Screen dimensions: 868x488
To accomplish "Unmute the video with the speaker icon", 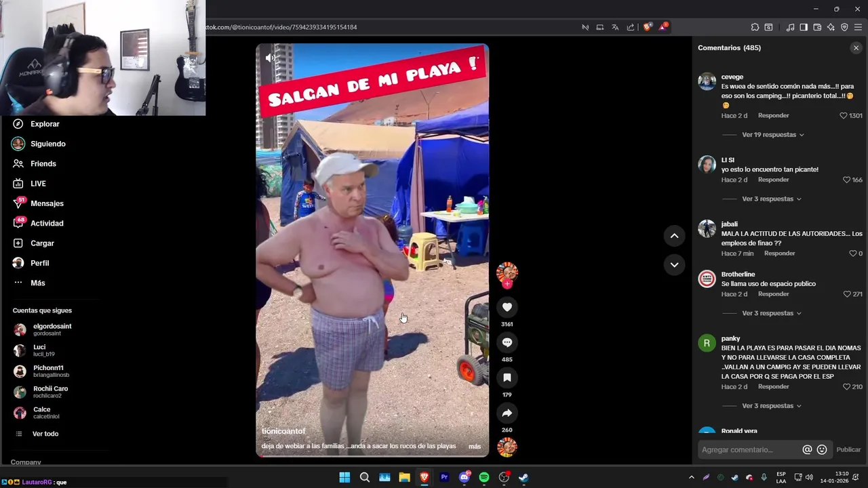I will (x=270, y=58).
